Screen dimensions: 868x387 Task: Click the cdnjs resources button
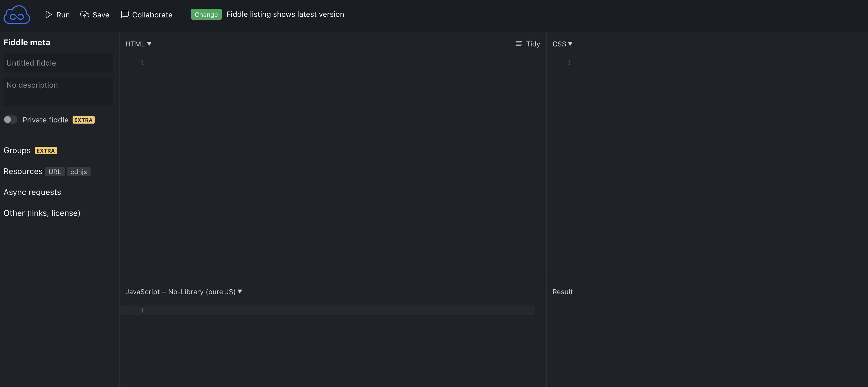[78, 172]
